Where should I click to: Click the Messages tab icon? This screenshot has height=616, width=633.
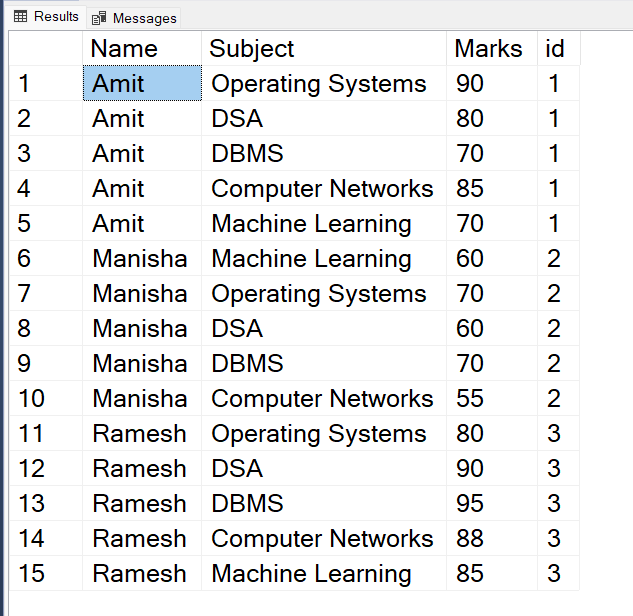99,18
